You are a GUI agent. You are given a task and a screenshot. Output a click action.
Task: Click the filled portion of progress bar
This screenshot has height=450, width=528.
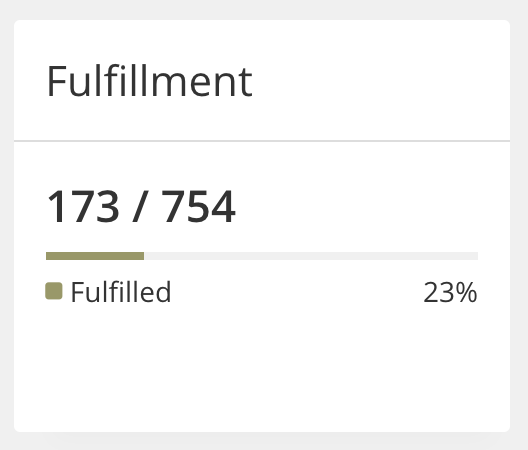coord(95,256)
